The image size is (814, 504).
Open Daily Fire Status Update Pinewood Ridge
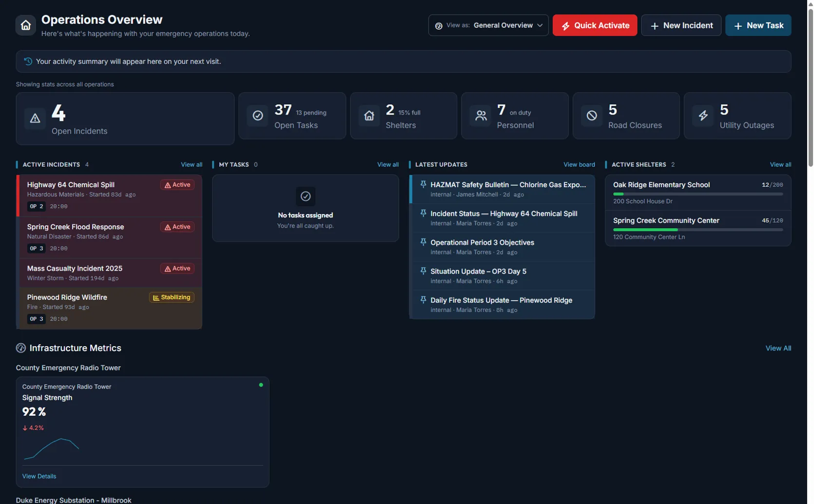coord(503,305)
